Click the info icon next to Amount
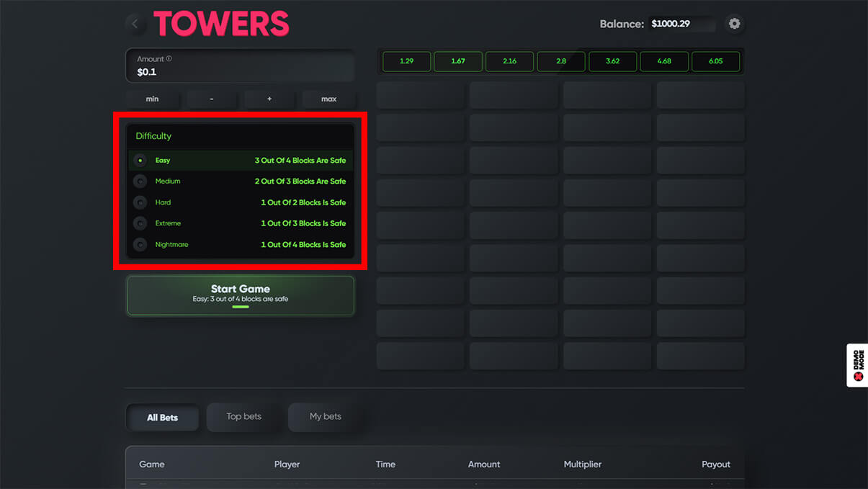This screenshot has width=868, height=489. 169,59
